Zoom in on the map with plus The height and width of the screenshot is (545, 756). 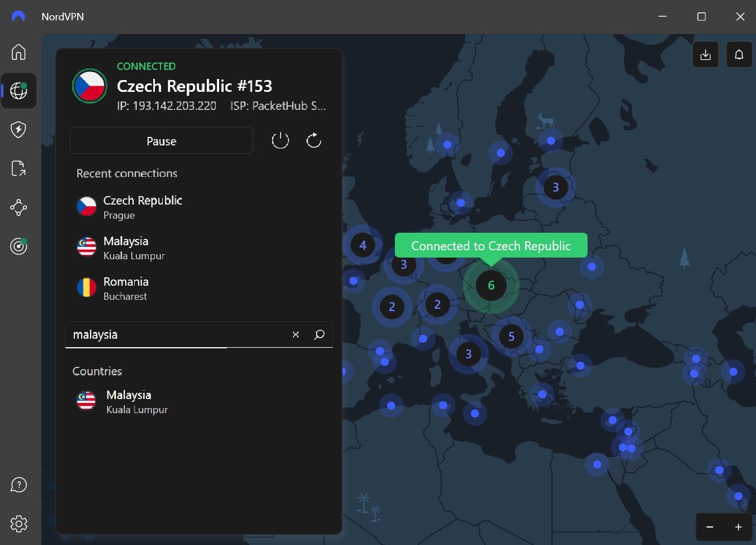(739, 526)
